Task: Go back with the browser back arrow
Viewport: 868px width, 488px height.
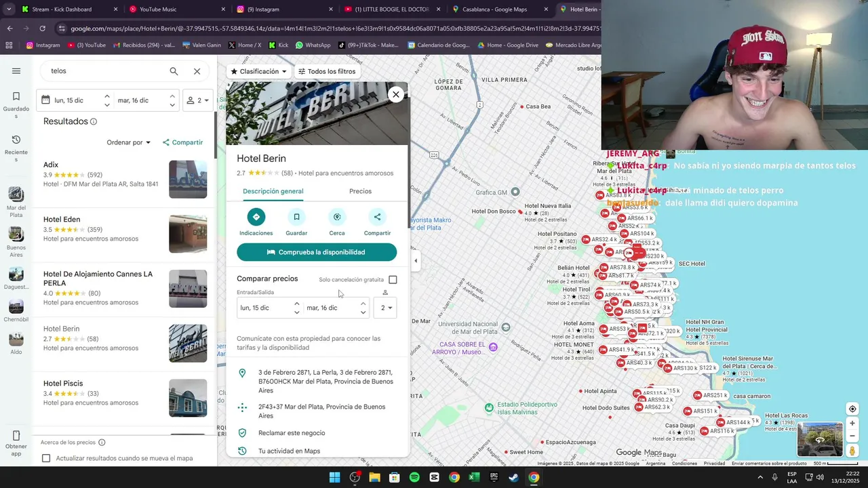Action: coord(9,28)
